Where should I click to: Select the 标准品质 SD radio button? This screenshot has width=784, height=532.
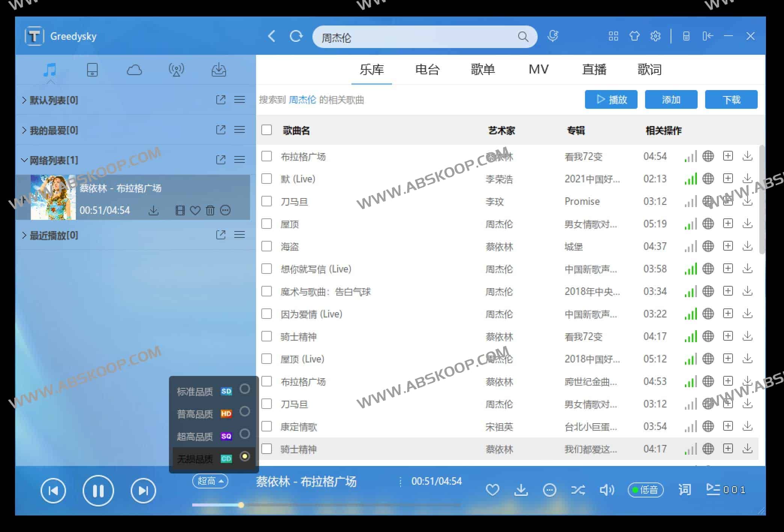tap(244, 390)
